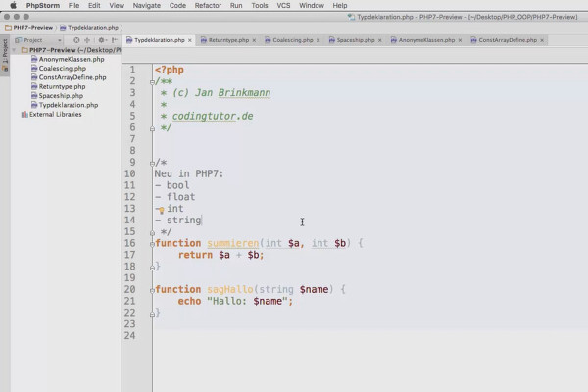Close the AnonymeKlassen.php tab
The width and height of the screenshot is (588, 392).
(460, 40)
